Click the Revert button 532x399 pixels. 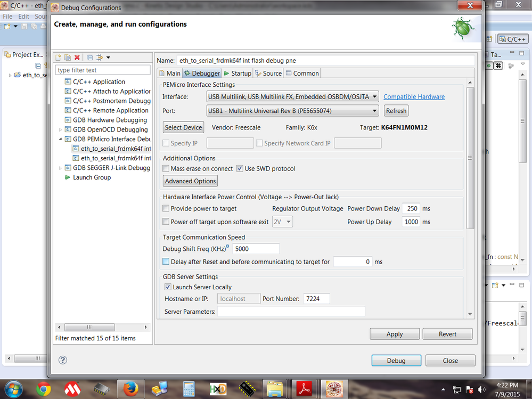click(x=447, y=334)
